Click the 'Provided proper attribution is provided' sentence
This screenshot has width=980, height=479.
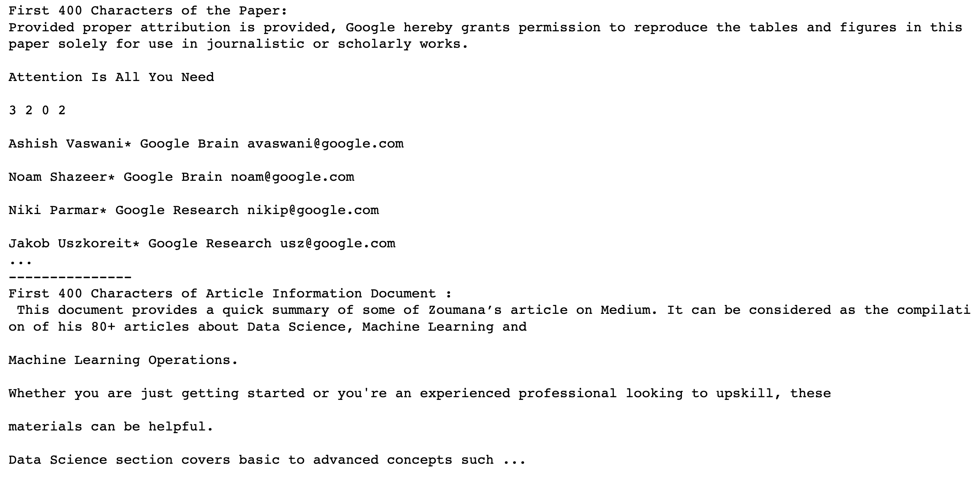tap(485, 27)
